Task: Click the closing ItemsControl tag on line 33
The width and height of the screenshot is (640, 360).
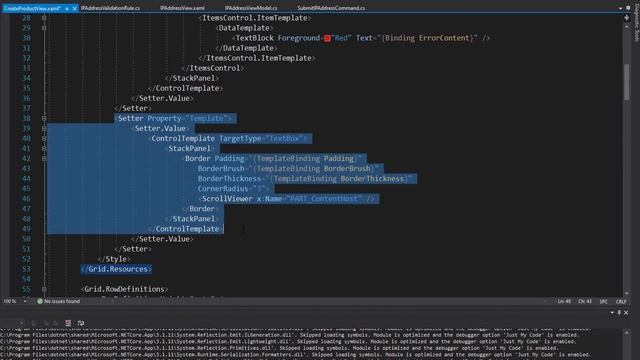Action: click(213, 68)
